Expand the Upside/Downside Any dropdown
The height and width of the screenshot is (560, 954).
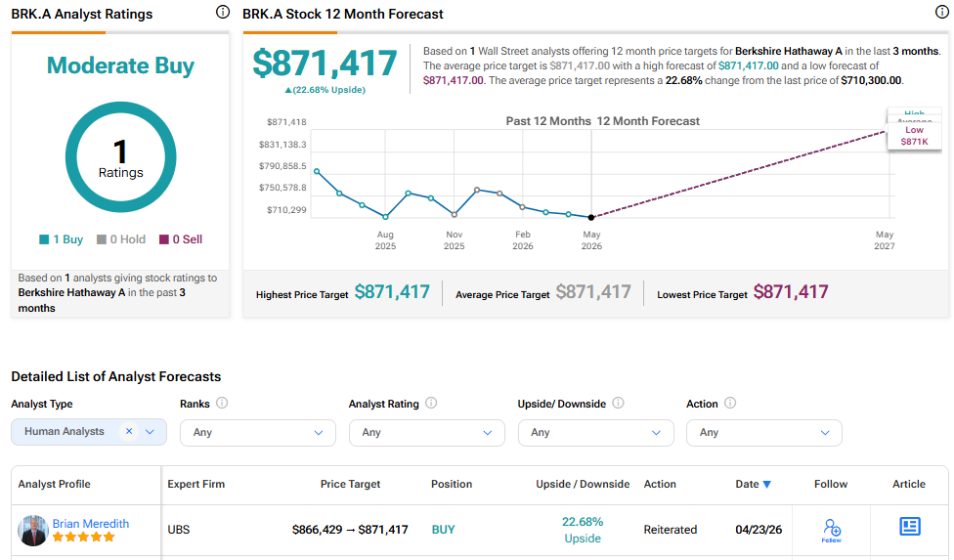coord(595,433)
